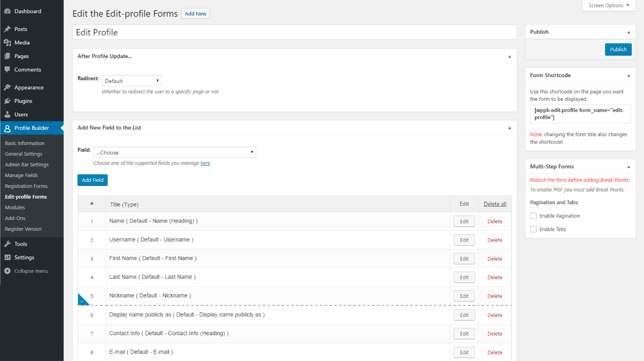Click the Tools wrench icon

pos(8,244)
